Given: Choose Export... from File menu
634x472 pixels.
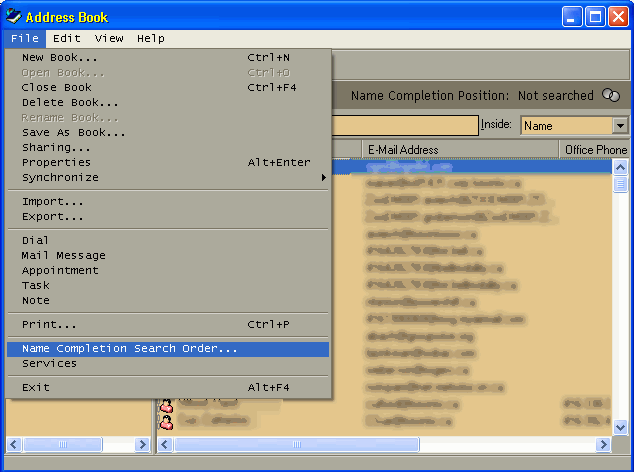Looking at the screenshot, I should [168, 216].
